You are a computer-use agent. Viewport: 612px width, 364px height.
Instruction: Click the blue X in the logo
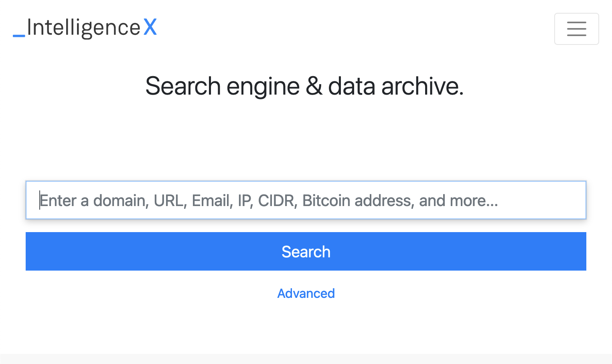tap(150, 28)
